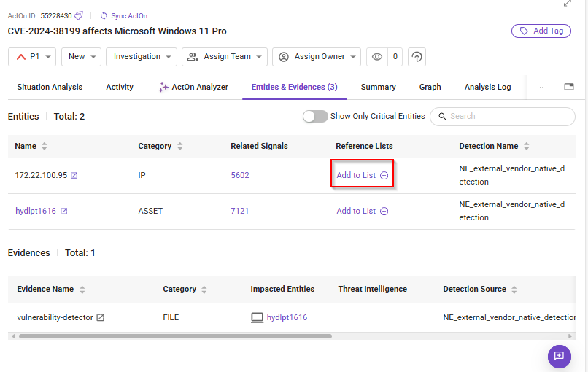Screen dimensions: 588x372
Task: Select the Entities & Evidences tab
Action: click(295, 87)
